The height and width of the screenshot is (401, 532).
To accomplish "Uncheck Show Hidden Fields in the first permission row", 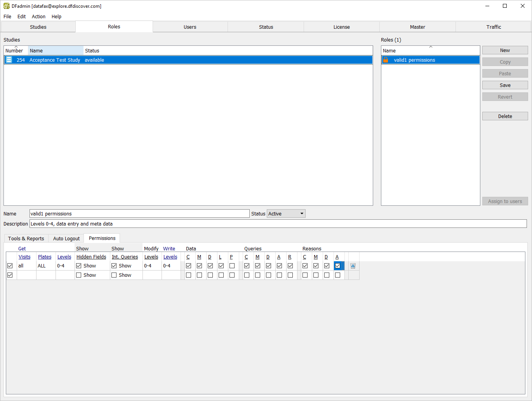I will [x=79, y=266].
